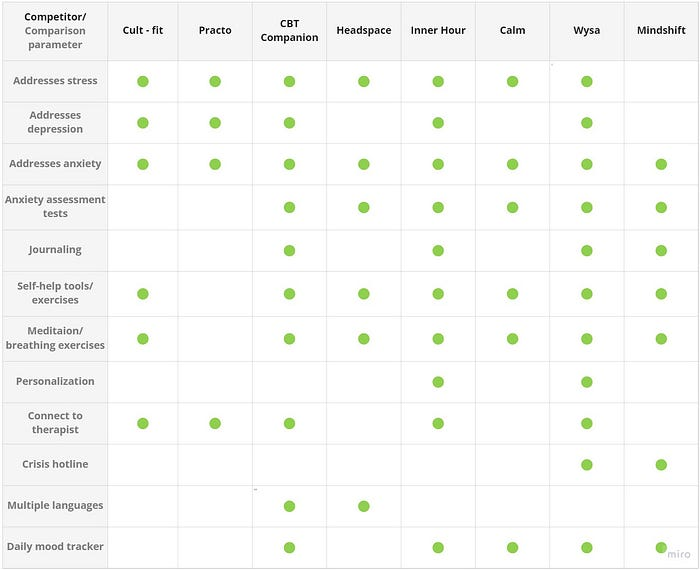Select the Daily mood tracker row label
The height and width of the screenshot is (570, 700).
click(55, 546)
